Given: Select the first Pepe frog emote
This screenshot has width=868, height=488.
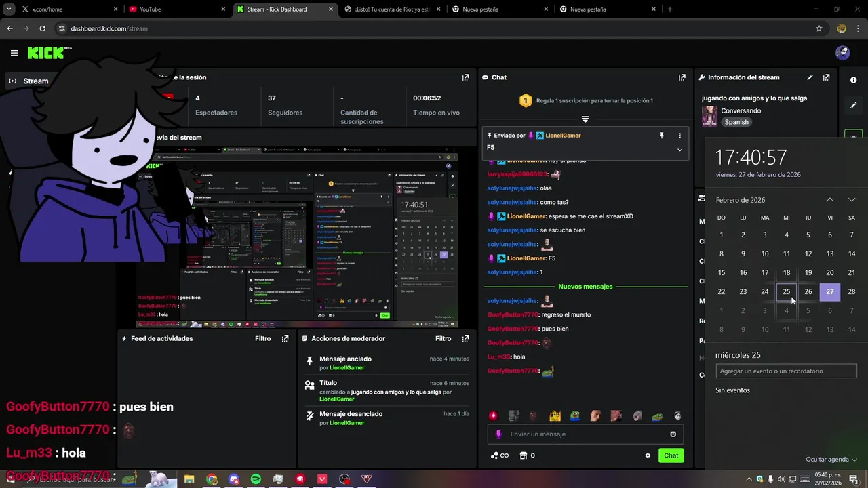Looking at the screenshot, I should click(575, 415).
